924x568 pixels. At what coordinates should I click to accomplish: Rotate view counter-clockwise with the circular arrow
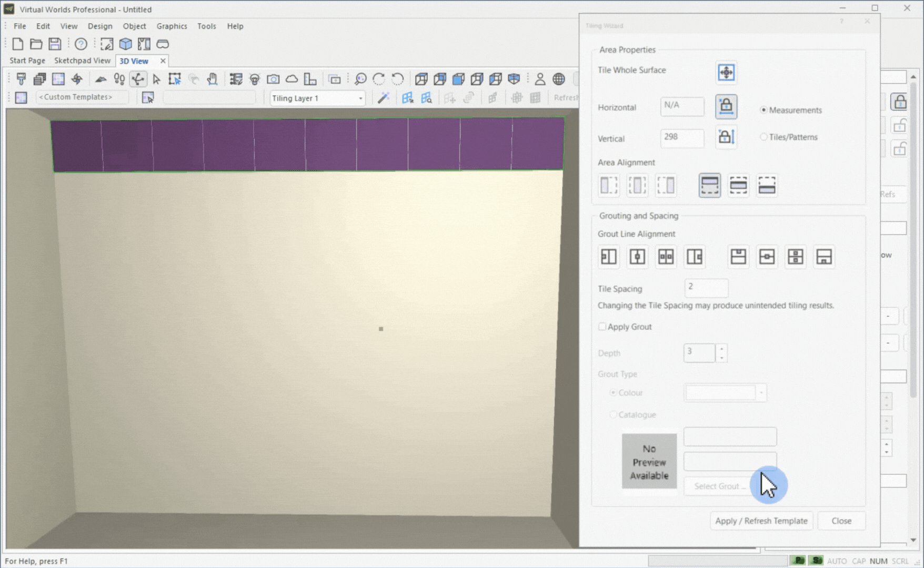[x=398, y=79]
